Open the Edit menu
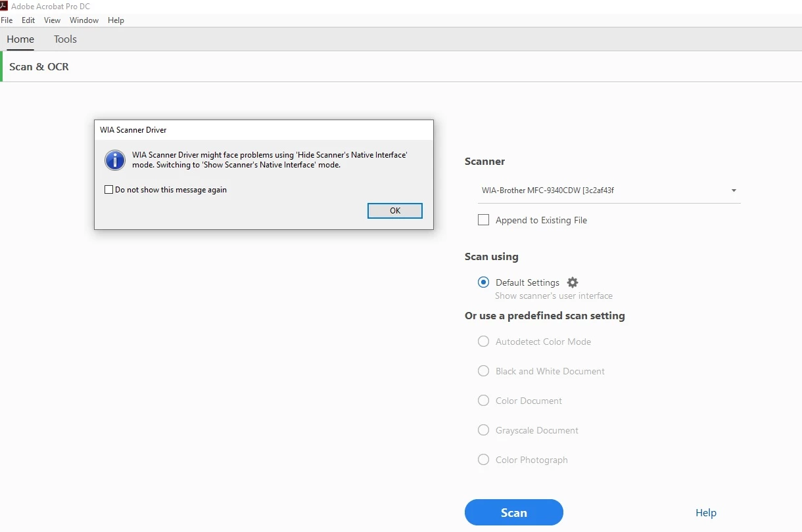The height and width of the screenshot is (532, 802). click(x=28, y=20)
